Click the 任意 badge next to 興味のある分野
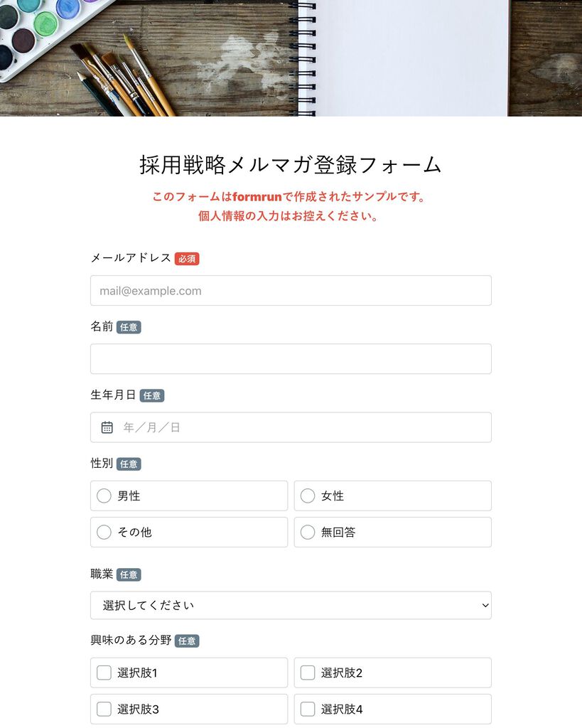Image resolution: width=582 pixels, height=728 pixels. pyautogui.click(x=187, y=641)
